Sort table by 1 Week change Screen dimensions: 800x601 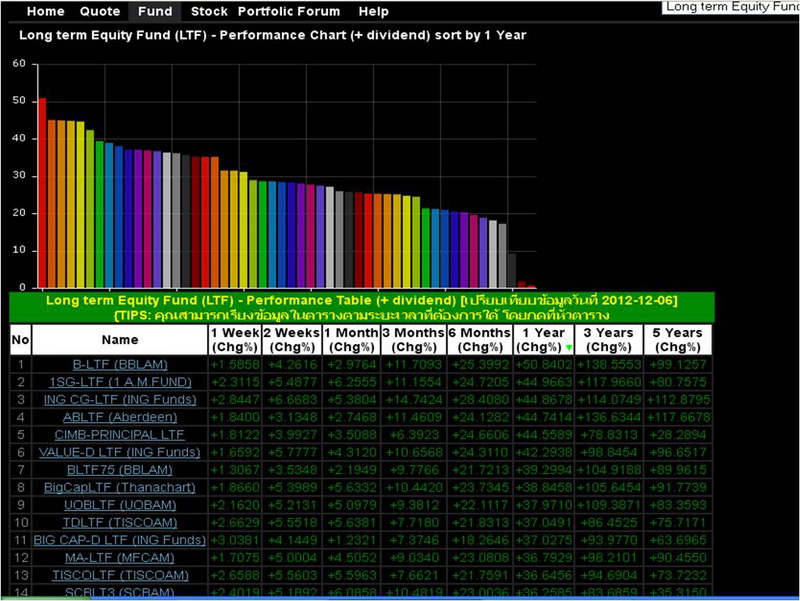coord(235,340)
